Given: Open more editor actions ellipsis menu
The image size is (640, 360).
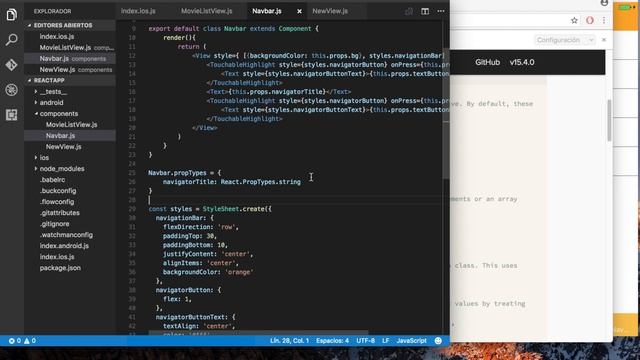Looking at the screenshot, I should coord(441,11).
